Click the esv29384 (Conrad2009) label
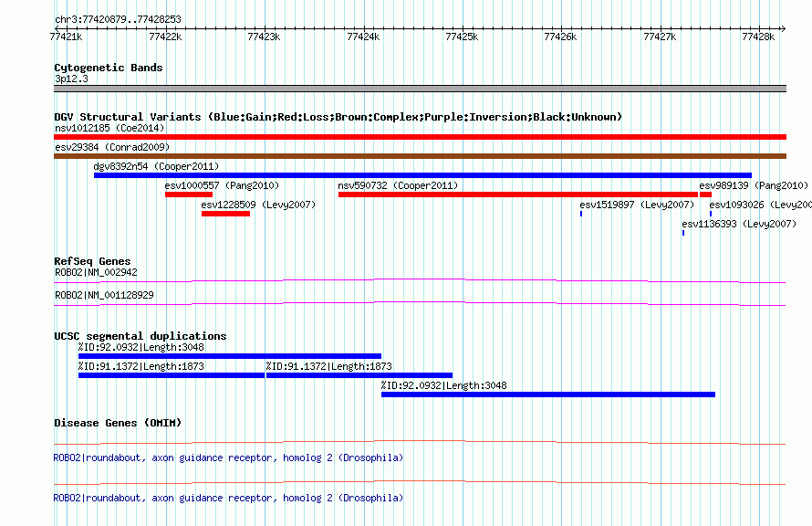This screenshot has height=526, width=812. click(112, 147)
